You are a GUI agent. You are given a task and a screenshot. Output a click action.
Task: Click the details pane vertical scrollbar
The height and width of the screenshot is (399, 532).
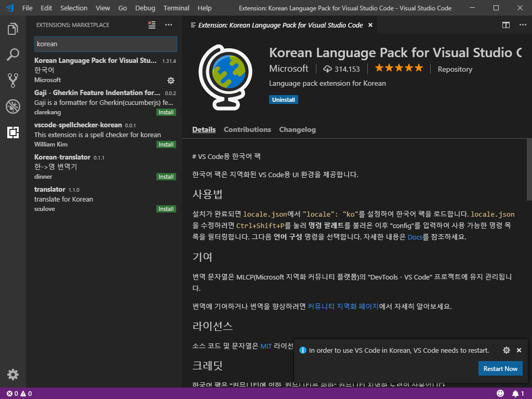529,170
